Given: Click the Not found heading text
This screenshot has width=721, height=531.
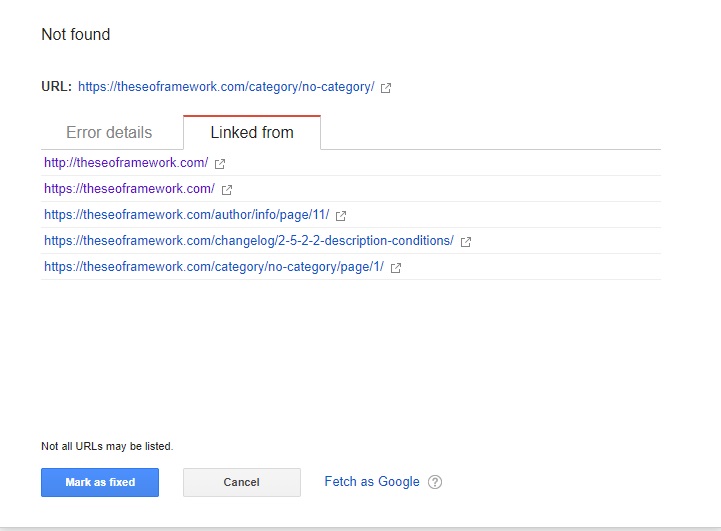Looking at the screenshot, I should point(76,34).
